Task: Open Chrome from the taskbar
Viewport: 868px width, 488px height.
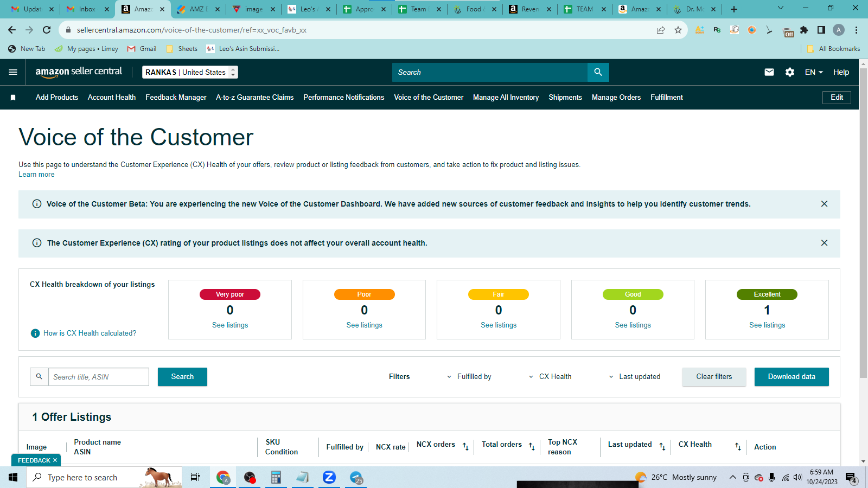Action: tap(223, 477)
